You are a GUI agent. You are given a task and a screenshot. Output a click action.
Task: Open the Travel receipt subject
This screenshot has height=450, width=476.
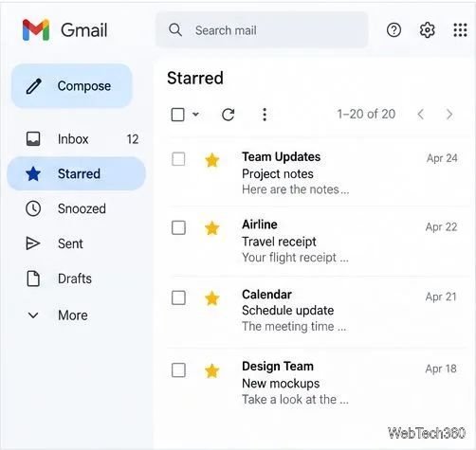tap(279, 242)
